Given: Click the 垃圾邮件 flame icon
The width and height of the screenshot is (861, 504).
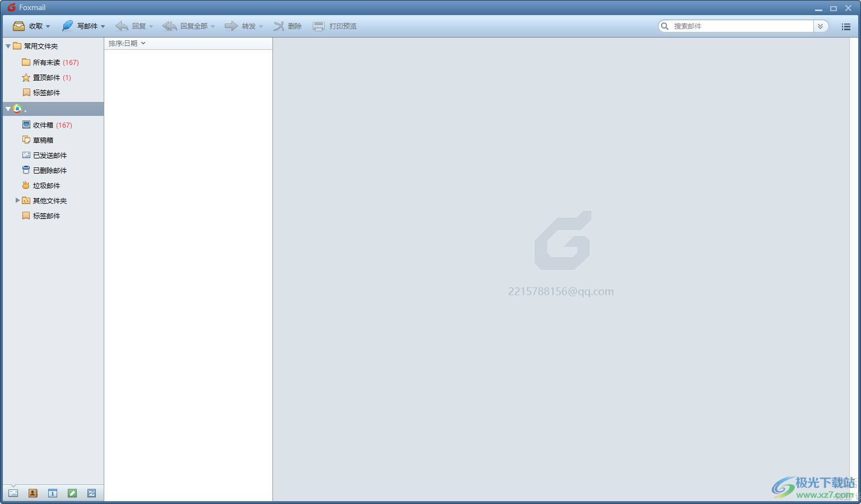Looking at the screenshot, I should pyautogui.click(x=26, y=185).
